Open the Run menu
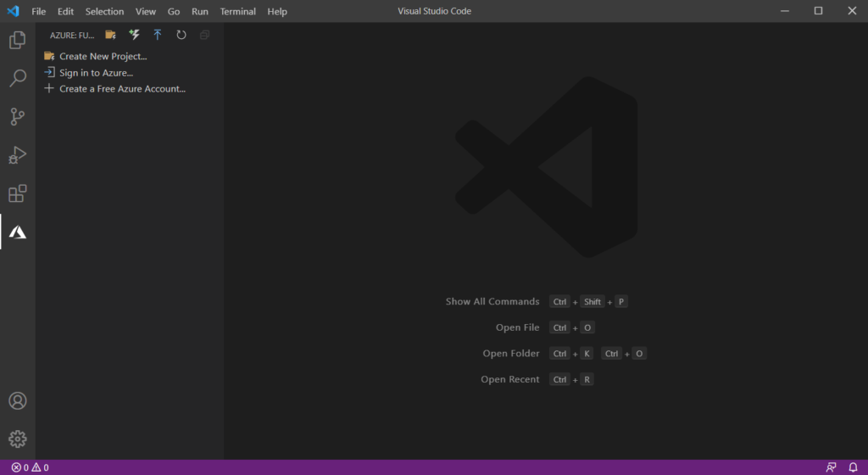The width and height of the screenshot is (868, 475). click(x=200, y=11)
